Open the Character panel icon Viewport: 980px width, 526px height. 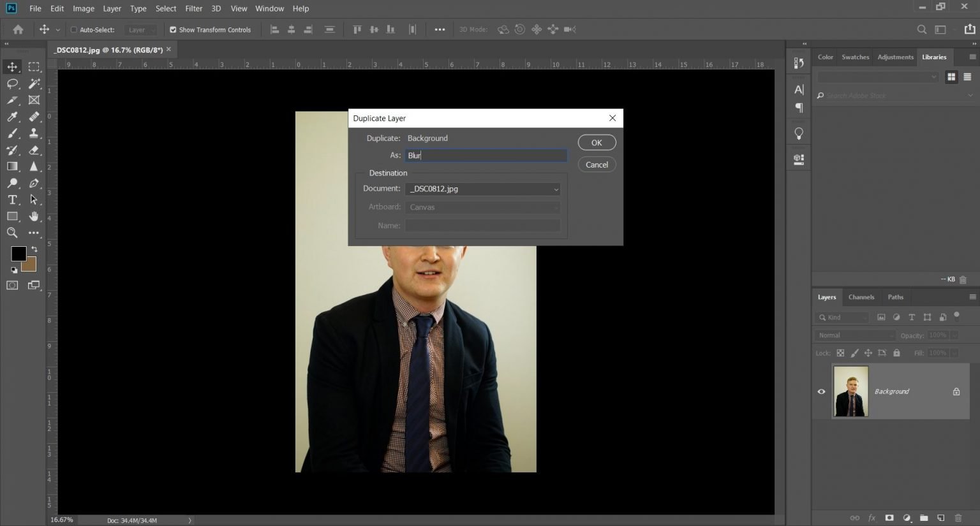(799, 90)
